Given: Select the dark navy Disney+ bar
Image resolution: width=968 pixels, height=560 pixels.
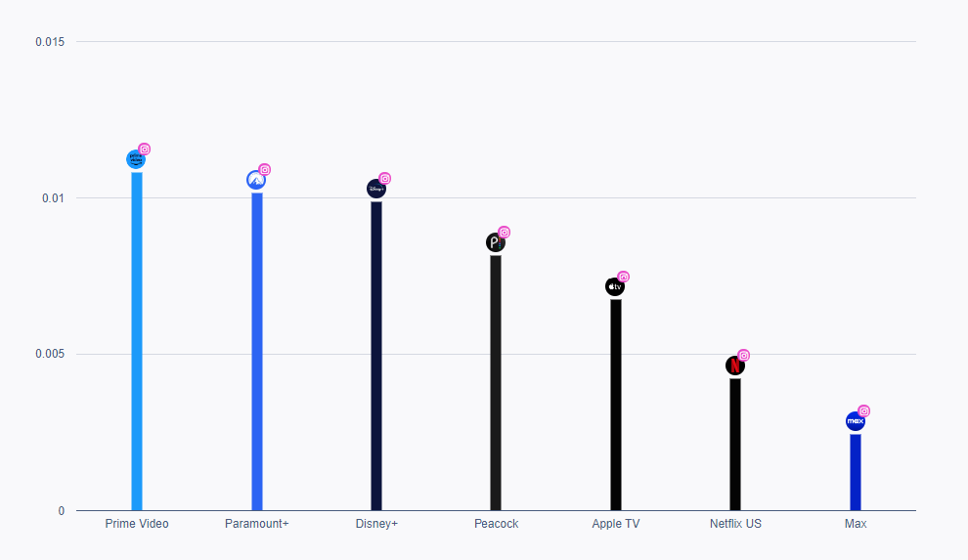Looking at the screenshot, I should pos(376,357).
